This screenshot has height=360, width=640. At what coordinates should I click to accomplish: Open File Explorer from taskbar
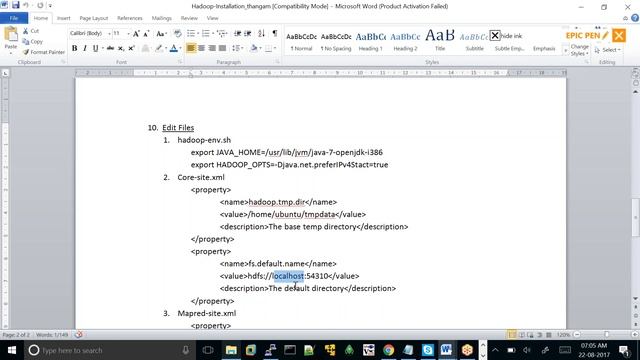click(x=231, y=350)
